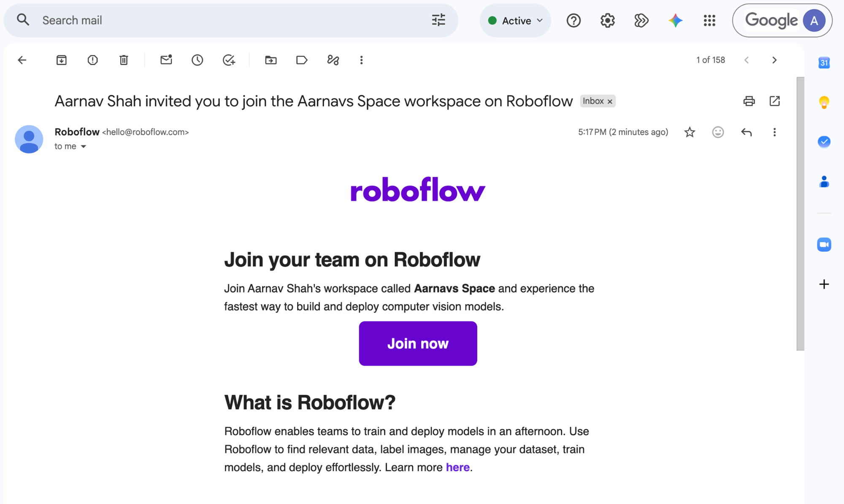Open the email in a new window
844x504 pixels.
774,101
